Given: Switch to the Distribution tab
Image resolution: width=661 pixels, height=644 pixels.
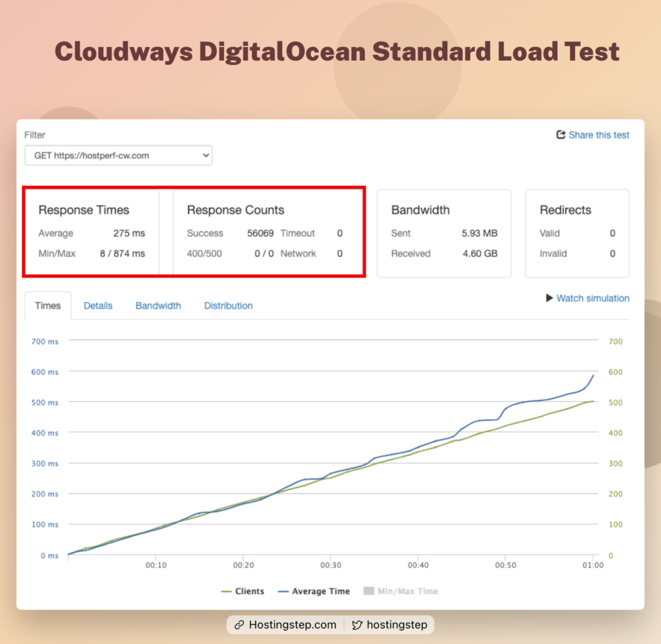Looking at the screenshot, I should point(228,306).
